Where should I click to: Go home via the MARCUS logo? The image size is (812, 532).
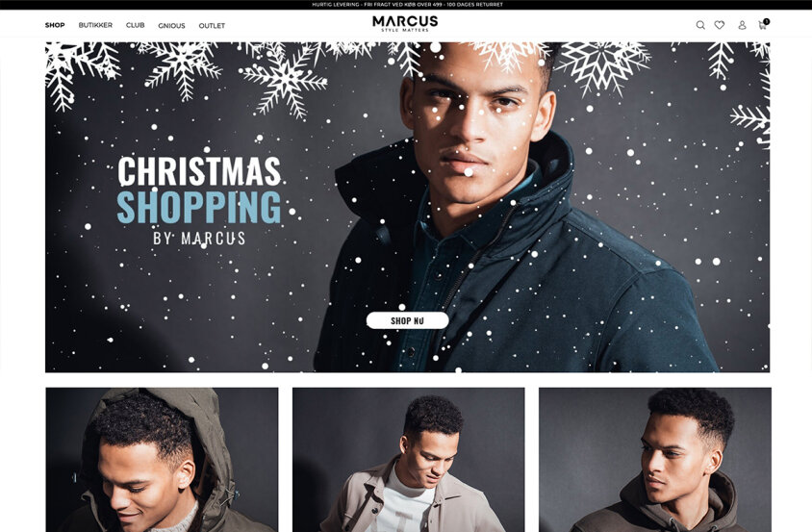(x=405, y=23)
